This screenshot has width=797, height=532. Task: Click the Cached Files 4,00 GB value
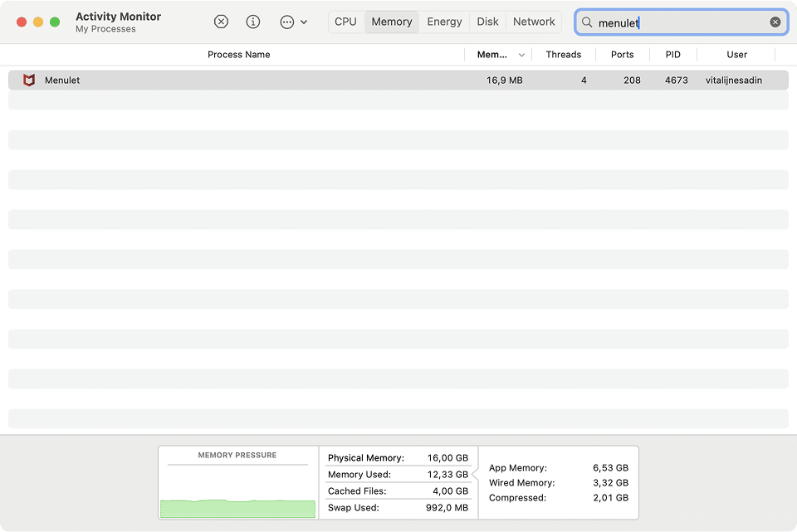click(x=450, y=491)
